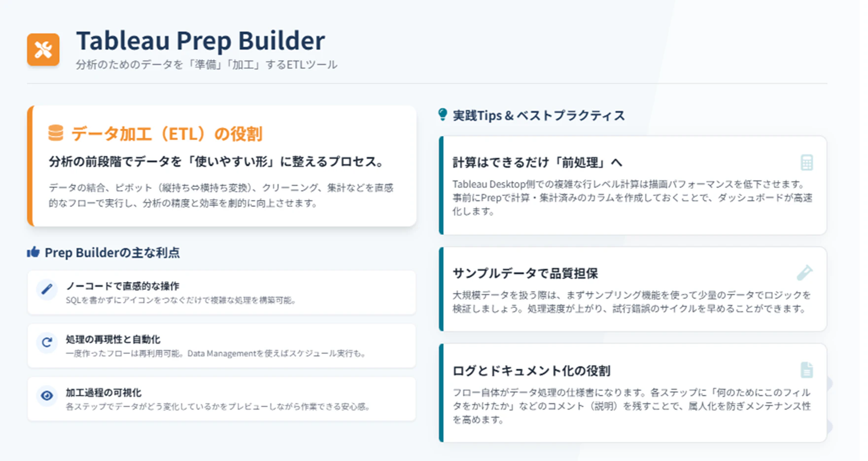Click the subtitle 分析のためのデータを「準備」「加工」するETLツール

coord(207,65)
